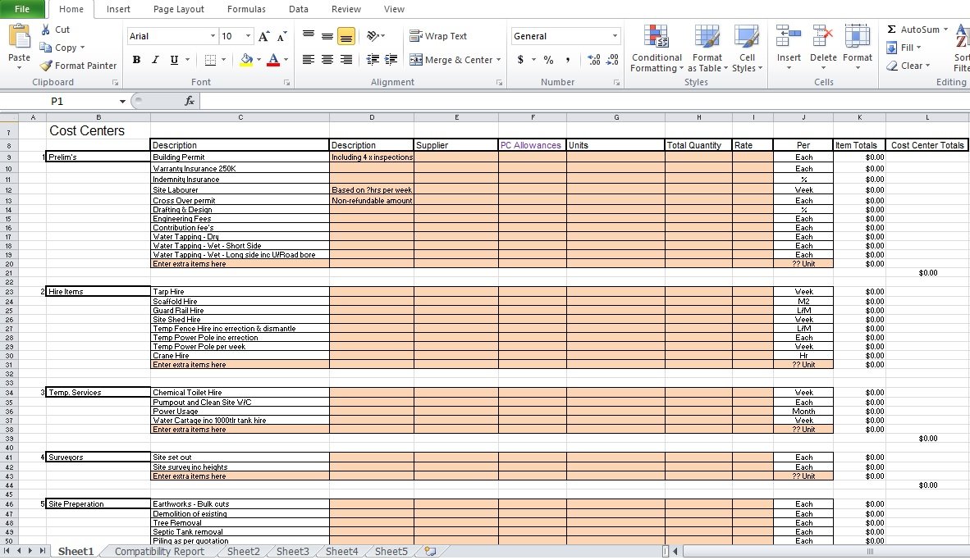The width and height of the screenshot is (970, 560).
Task: Switch to the Review tab
Action: [x=345, y=9]
